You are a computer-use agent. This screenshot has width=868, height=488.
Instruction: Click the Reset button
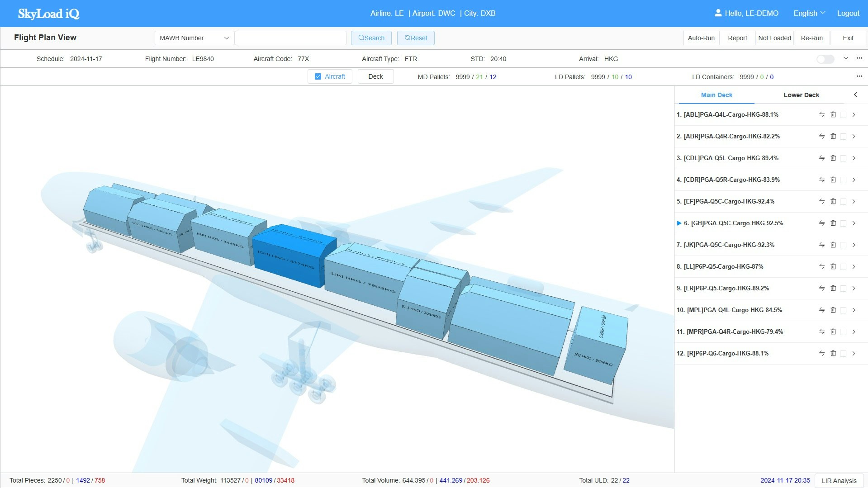416,38
